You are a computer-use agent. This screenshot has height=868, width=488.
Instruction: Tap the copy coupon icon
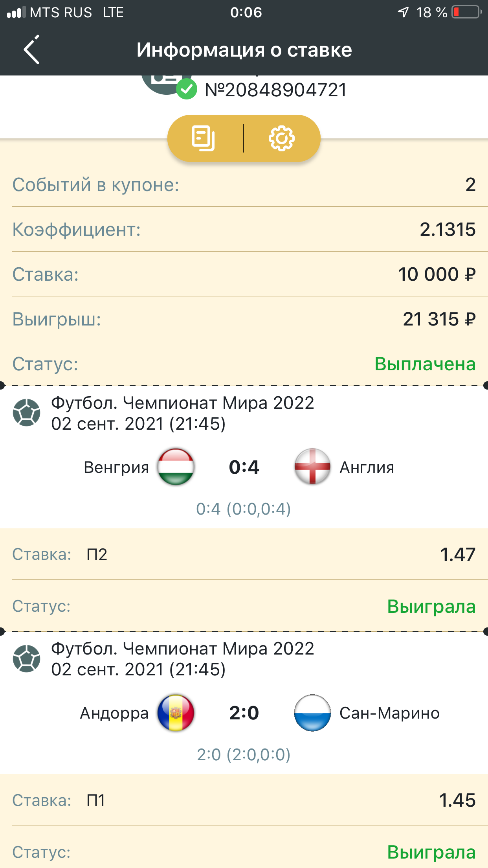pos(203,138)
